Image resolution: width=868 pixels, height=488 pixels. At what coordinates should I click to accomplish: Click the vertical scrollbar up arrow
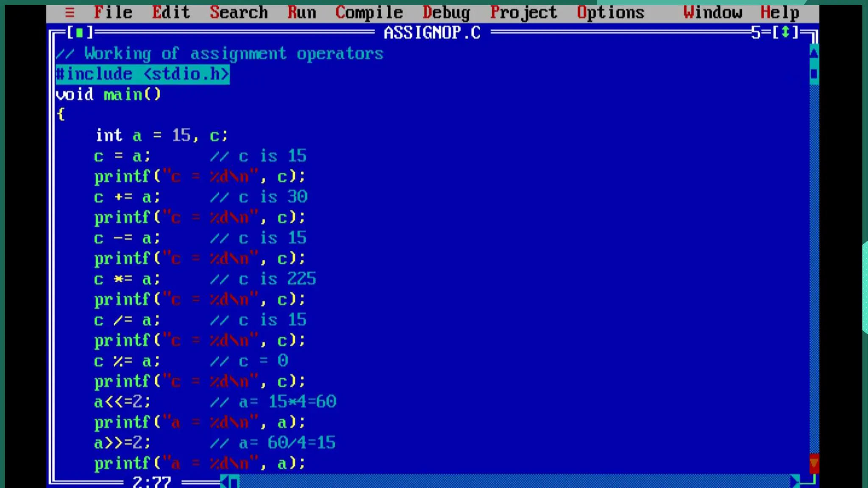click(x=814, y=53)
